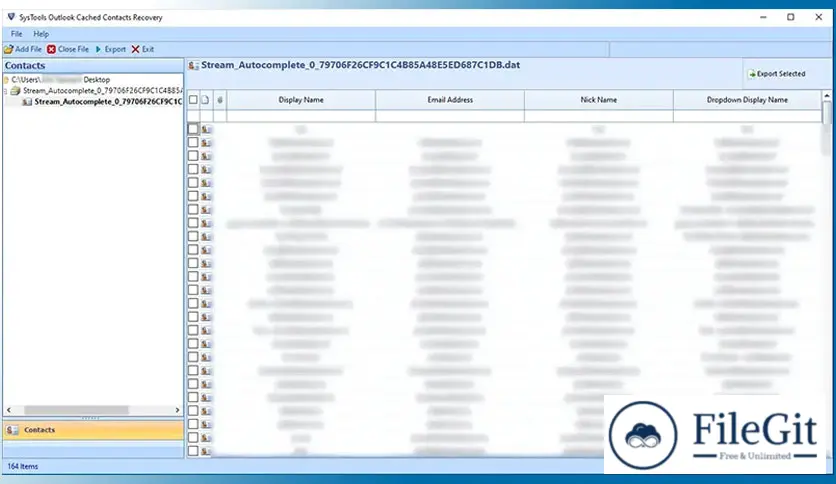This screenshot has height=484, width=836.
Task: Click left arrow of Contacts tree horizontal scrollbar
Action: click(9, 410)
